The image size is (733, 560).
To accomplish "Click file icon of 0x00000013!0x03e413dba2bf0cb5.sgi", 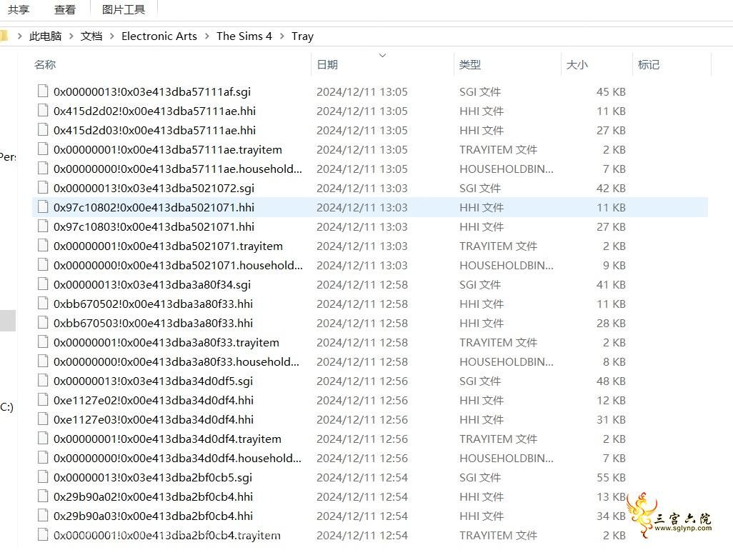I will coord(43,477).
